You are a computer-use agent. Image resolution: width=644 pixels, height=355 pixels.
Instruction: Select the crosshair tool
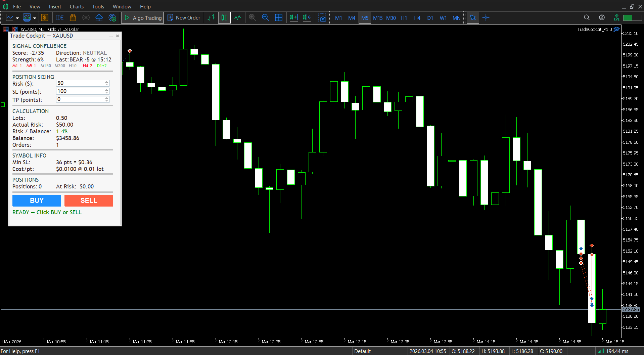coord(486,18)
